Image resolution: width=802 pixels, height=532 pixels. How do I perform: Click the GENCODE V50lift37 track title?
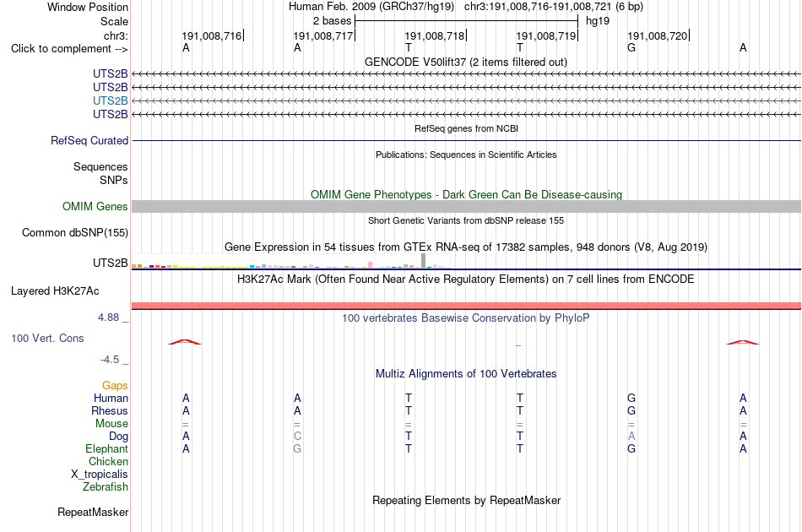(465, 62)
